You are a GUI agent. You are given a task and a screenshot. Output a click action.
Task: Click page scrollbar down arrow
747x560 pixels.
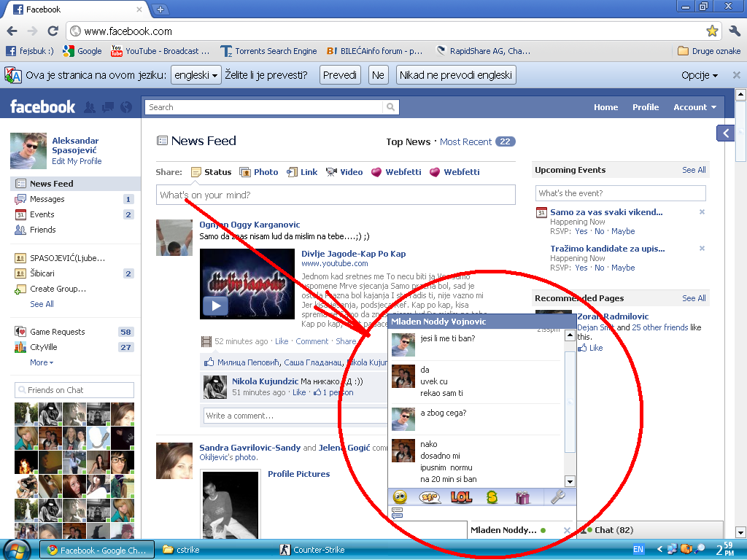(741, 532)
